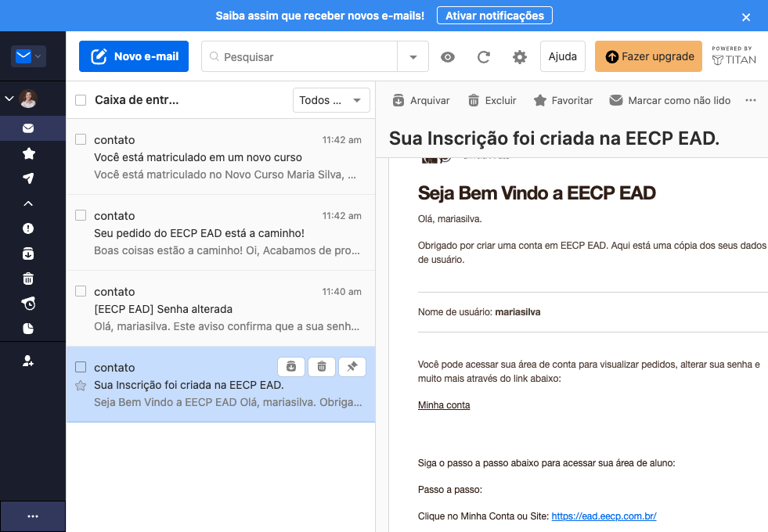Screen dimensions: 768x532
Task: Open the https://ead.eecp.com.br/ link
Action: [x=604, y=516]
